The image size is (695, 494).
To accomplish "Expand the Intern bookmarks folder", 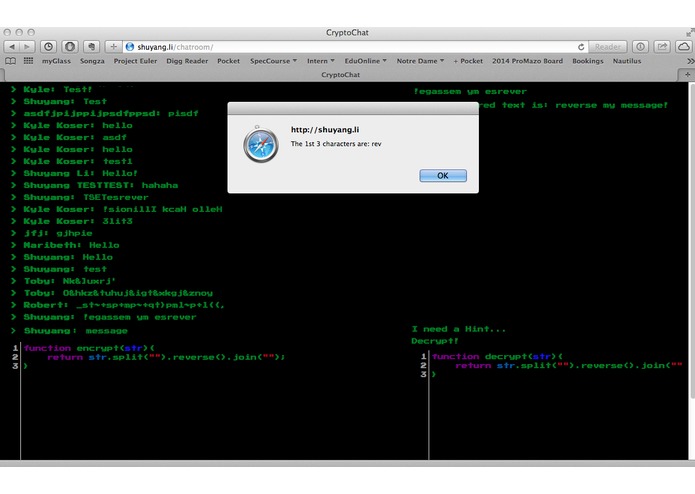I will click(x=320, y=61).
